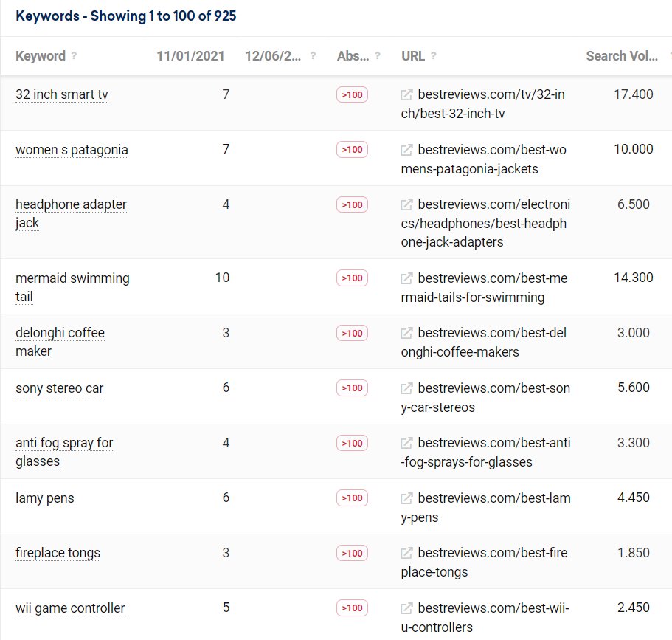The height and width of the screenshot is (640, 672).
Task: Open best-delonghi-coffee-makers URL text
Action: click(x=484, y=343)
